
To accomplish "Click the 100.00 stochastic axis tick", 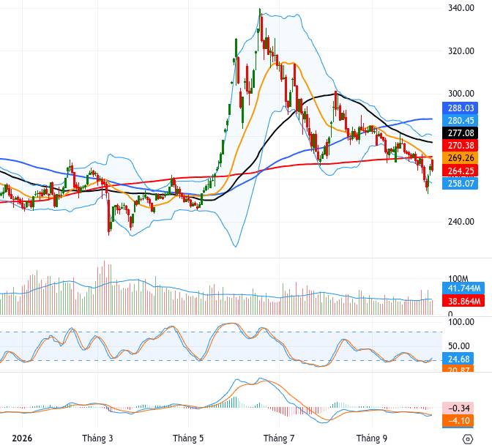I will pyautogui.click(x=461, y=322).
